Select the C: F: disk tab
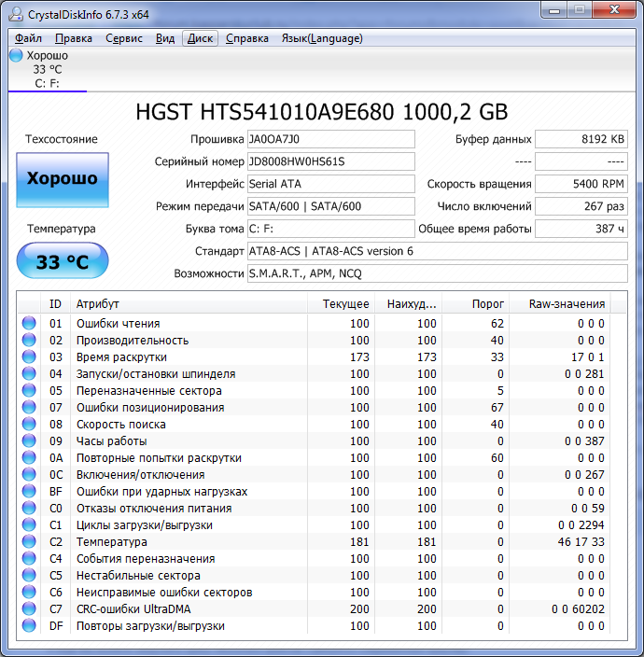The image size is (644, 657). pos(47,83)
